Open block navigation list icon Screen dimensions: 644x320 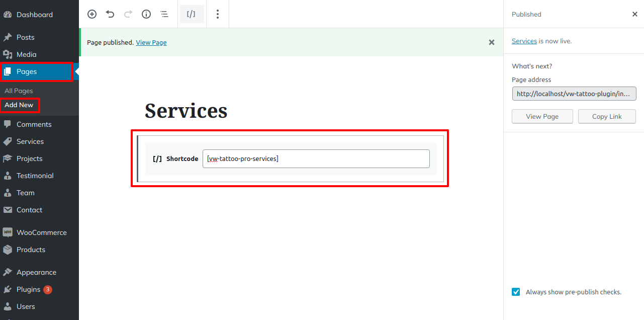pyautogui.click(x=164, y=14)
